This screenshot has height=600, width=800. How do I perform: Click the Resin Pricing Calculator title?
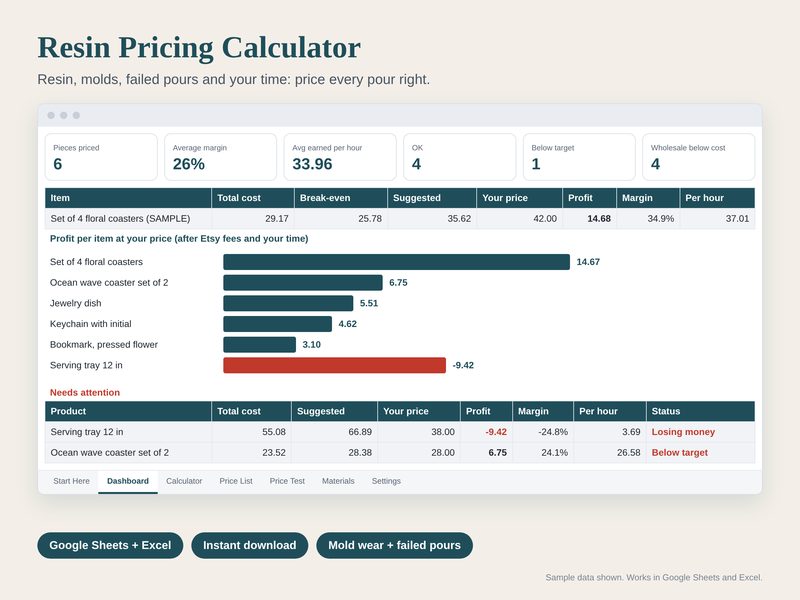click(199, 48)
